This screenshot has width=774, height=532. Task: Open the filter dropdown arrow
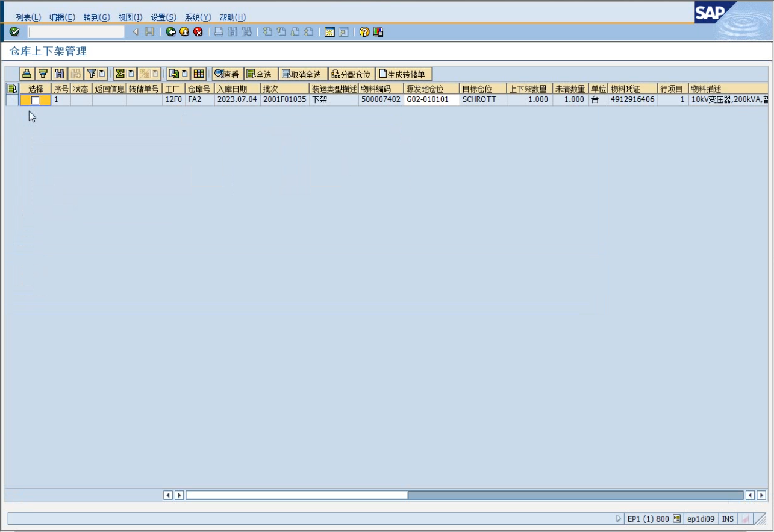(102, 74)
